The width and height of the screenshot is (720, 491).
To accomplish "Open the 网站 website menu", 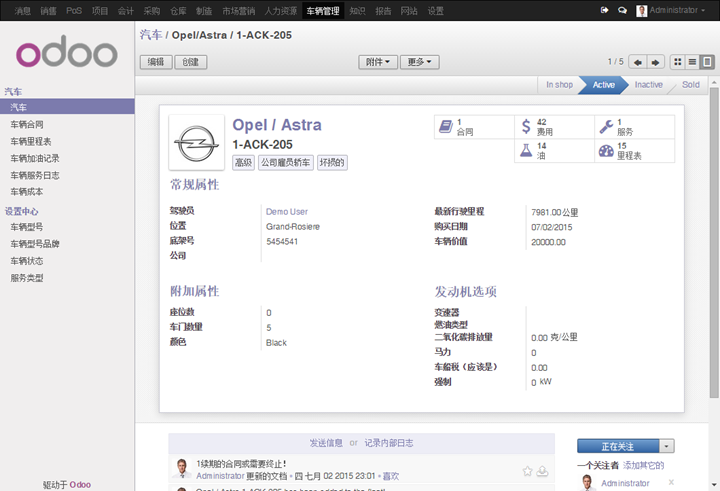I will tap(409, 11).
